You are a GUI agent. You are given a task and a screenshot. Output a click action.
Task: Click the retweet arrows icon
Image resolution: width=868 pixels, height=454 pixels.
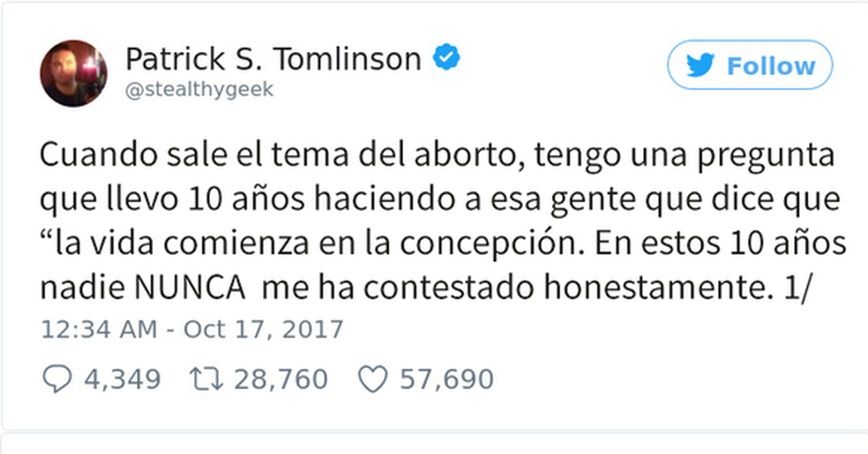pos(206,379)
